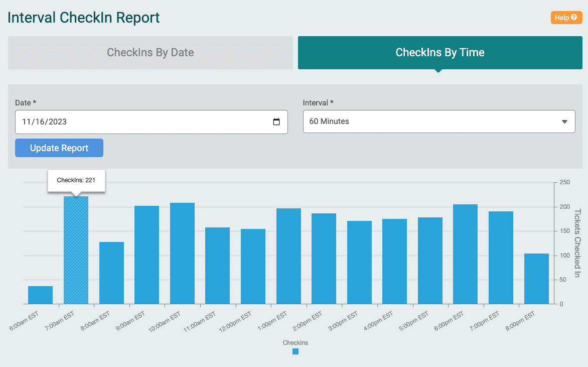Click the question mark icon on Help button

click(x=575, y=17)
